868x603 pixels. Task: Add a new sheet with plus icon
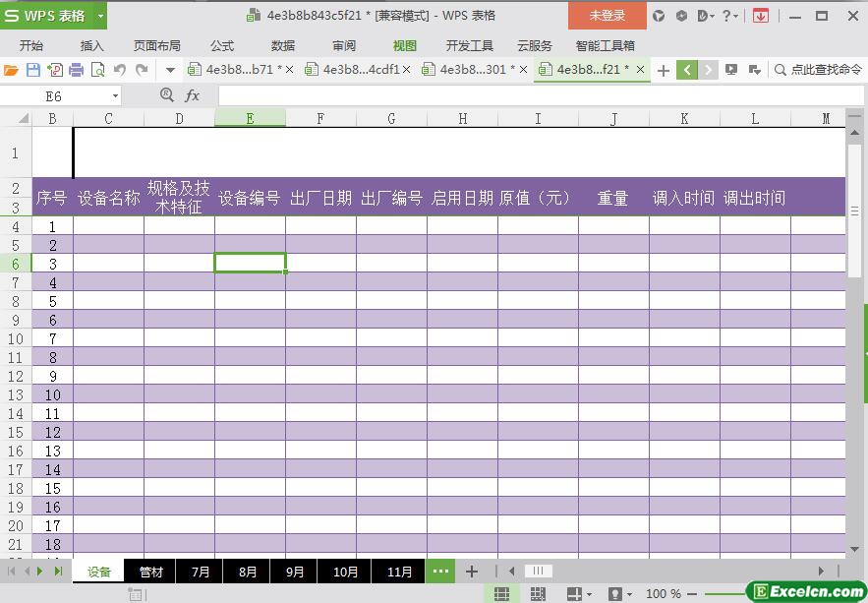(x=472, y=572)
